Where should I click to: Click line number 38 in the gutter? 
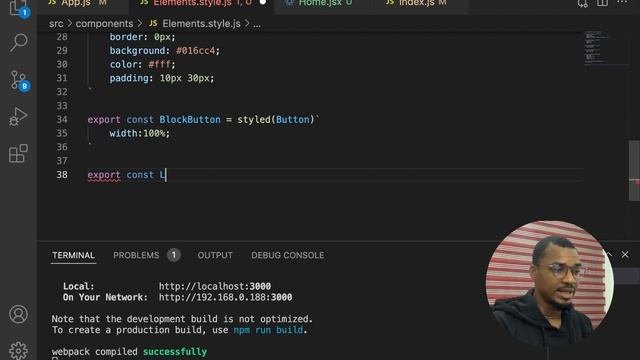click(x=62, y=175)
